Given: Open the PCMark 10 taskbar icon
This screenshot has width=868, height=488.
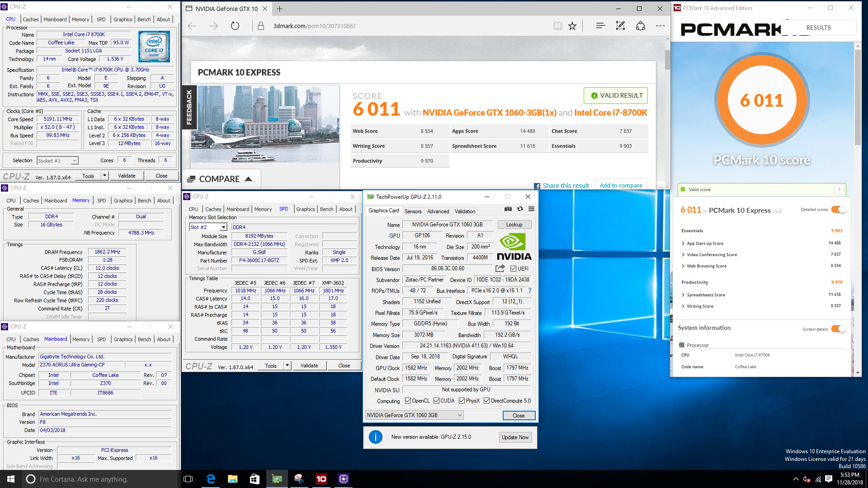Looking at the screenshot, I should (x=321, y=479).
